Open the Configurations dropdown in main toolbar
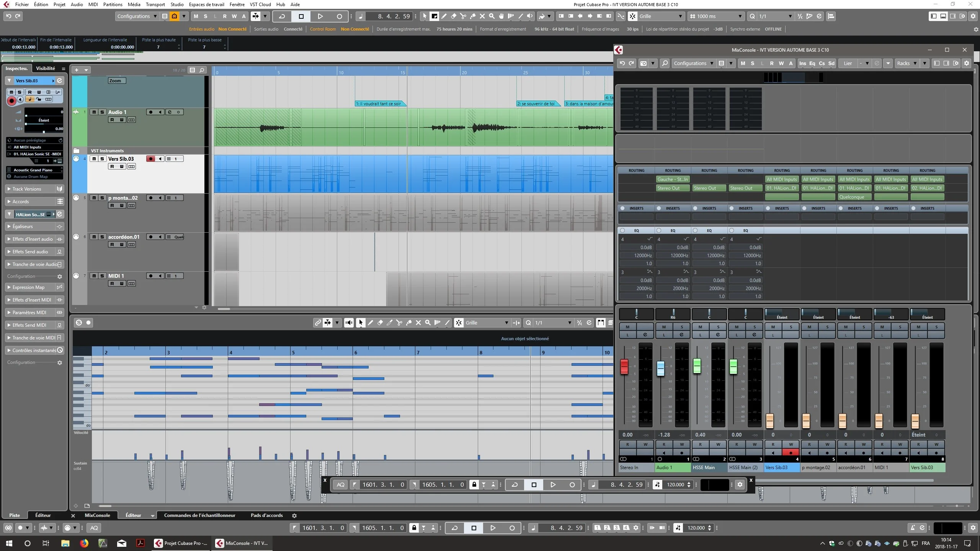980x551 pixels. click(137, 16)
